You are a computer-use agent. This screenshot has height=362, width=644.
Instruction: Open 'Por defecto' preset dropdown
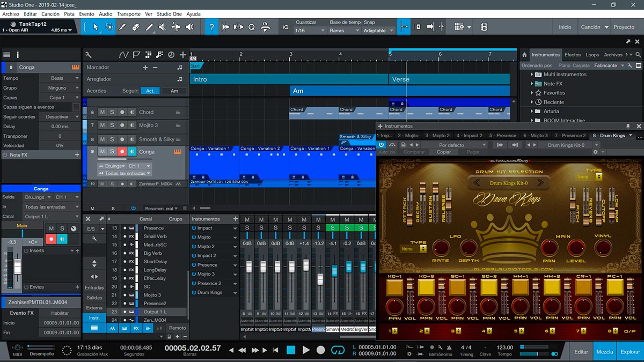point(455,145)
